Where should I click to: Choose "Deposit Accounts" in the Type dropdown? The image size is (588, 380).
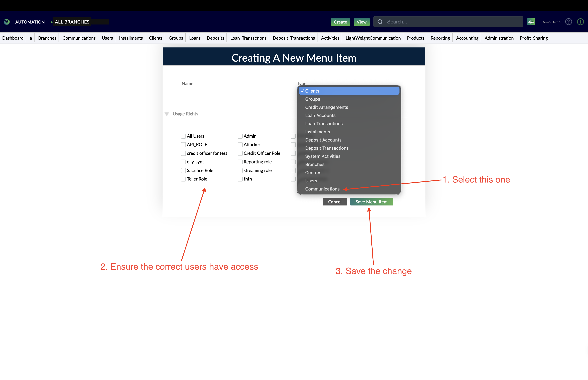pos(323,140)
